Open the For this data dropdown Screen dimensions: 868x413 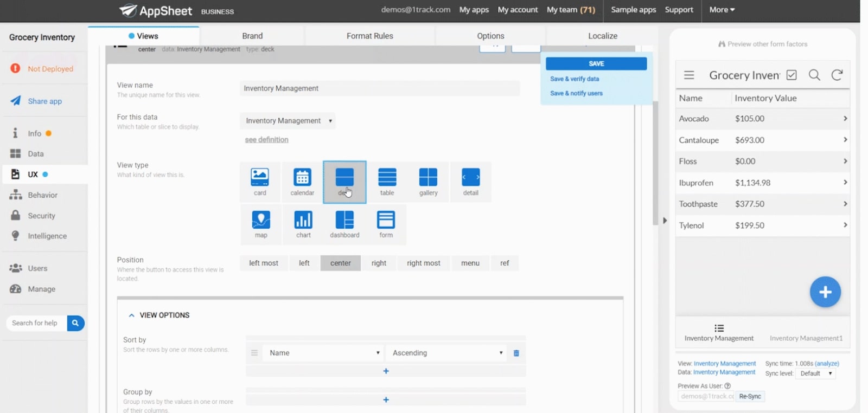[x=288, y=121]
